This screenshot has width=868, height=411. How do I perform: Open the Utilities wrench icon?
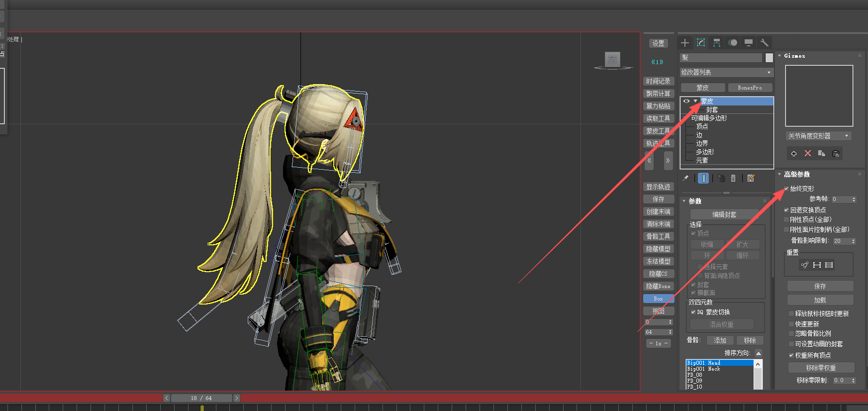coord(765,43)
